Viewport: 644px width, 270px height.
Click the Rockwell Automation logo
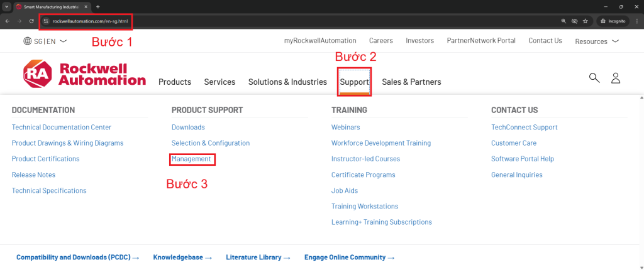pos(84,74)
